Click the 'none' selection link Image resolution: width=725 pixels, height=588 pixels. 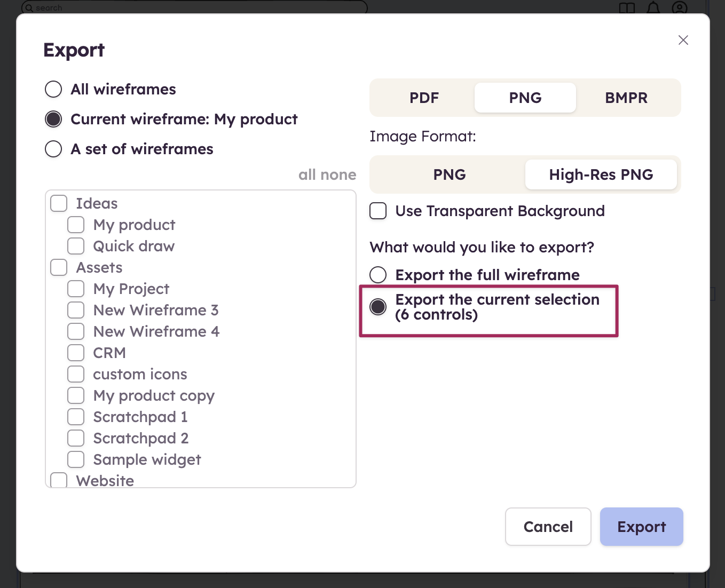(x=338, y=174)
